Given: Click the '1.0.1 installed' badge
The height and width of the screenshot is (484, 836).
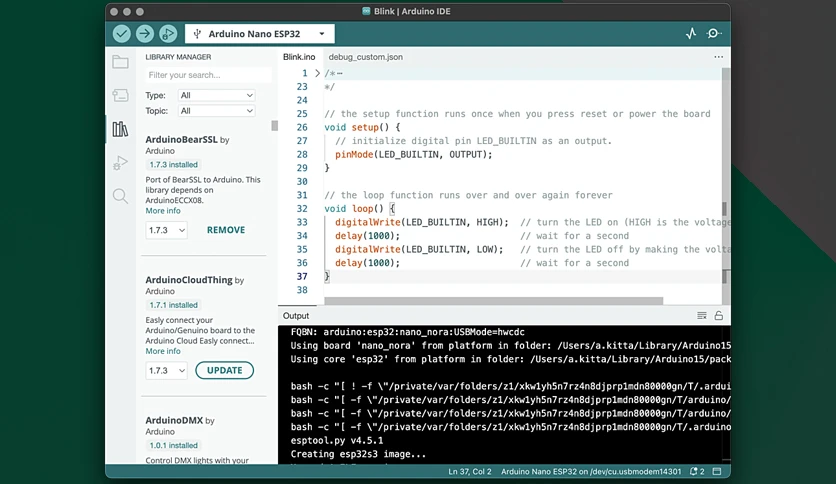Looking at the screenshot, I should [x=173, y=445].
